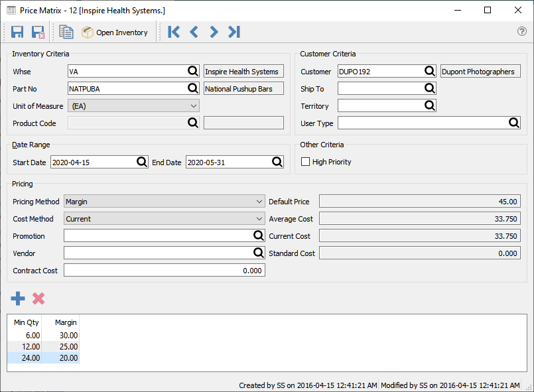Image resolution: width=534 pixels, height=392 pixels.
Task: Go to the next record
Action: [214, 32]
